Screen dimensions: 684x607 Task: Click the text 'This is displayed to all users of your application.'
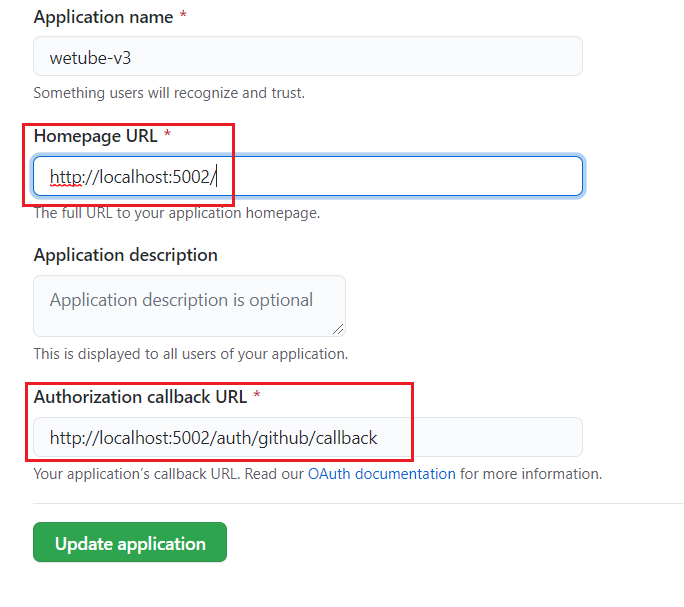[191, 354]
